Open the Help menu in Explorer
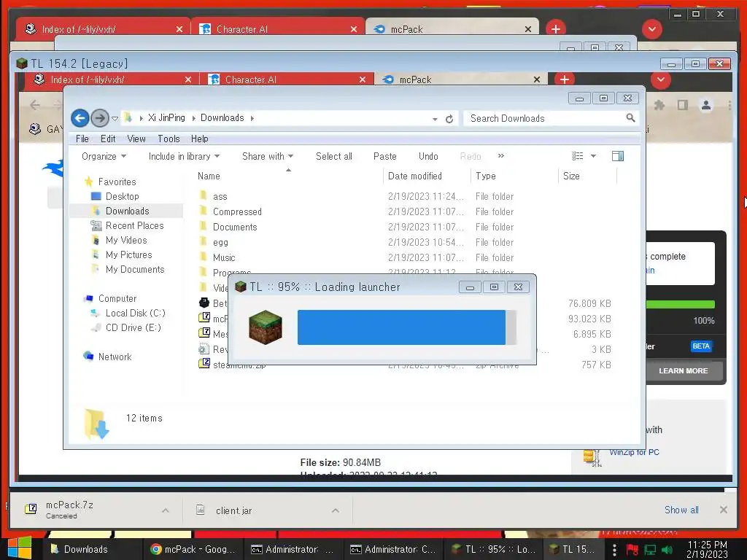 click(200, 139)
